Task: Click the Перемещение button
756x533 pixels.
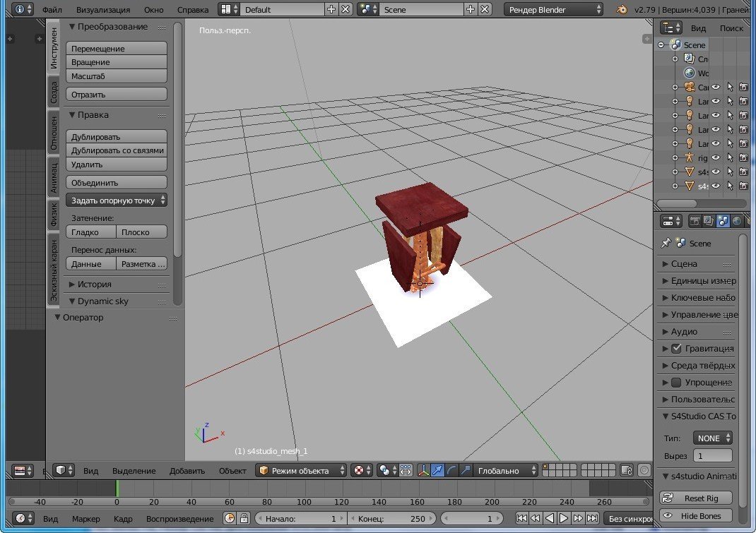Action: tap(116, 48)
